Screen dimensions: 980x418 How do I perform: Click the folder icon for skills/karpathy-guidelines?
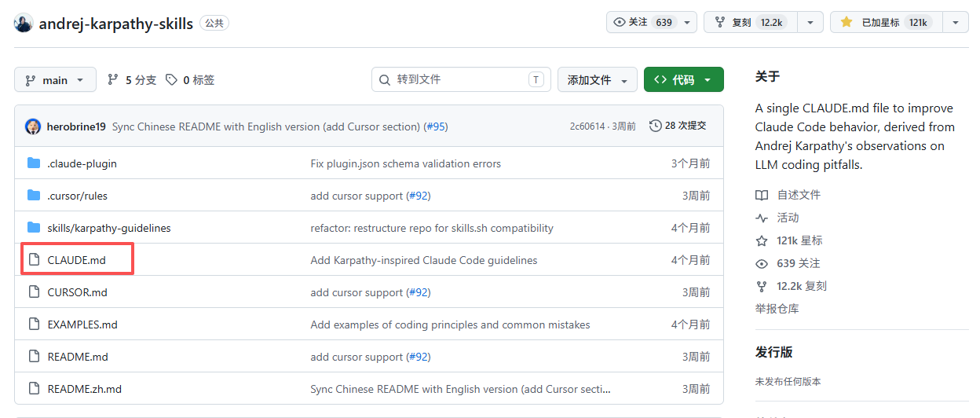coord(34,228)
